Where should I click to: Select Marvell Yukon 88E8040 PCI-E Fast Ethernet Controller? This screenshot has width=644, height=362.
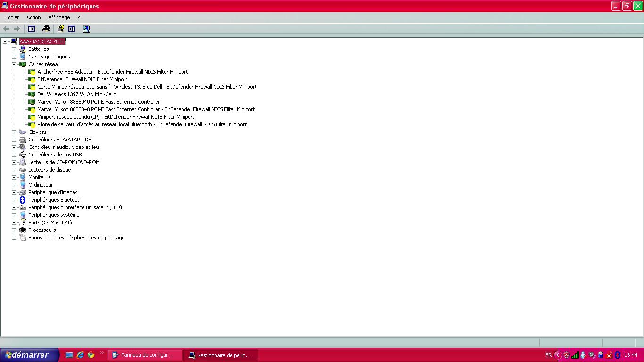tap(99, 102)
